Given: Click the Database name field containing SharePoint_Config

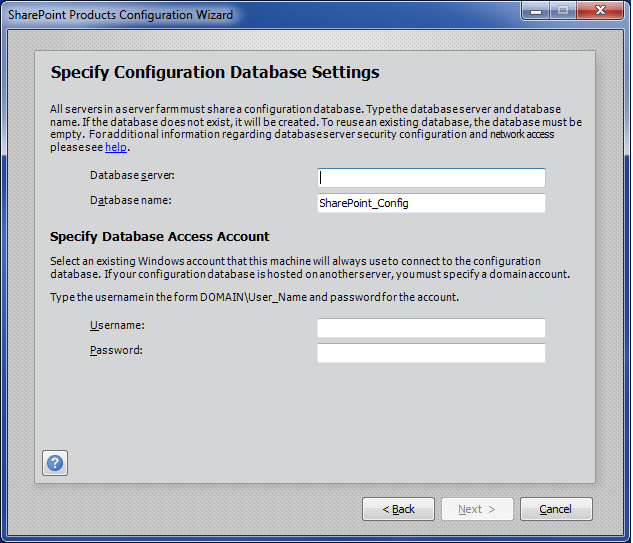Looking at the screenshot, I should pos(431,203).
